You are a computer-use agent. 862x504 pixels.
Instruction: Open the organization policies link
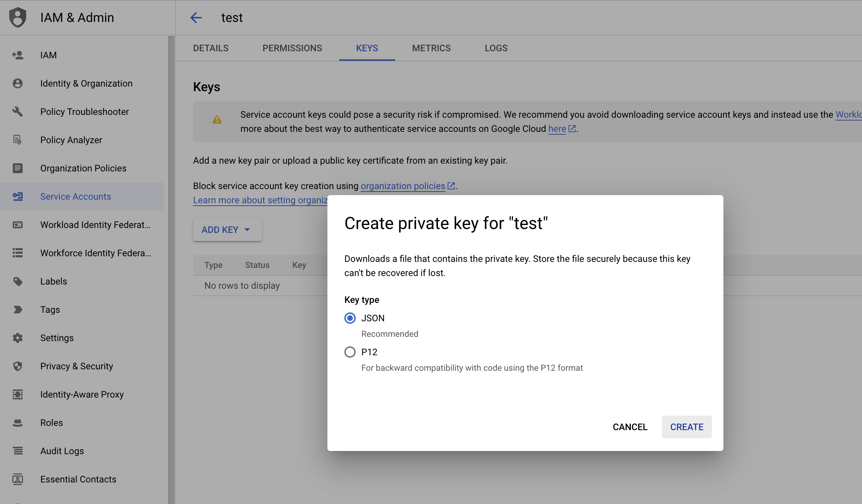point(403,186)
